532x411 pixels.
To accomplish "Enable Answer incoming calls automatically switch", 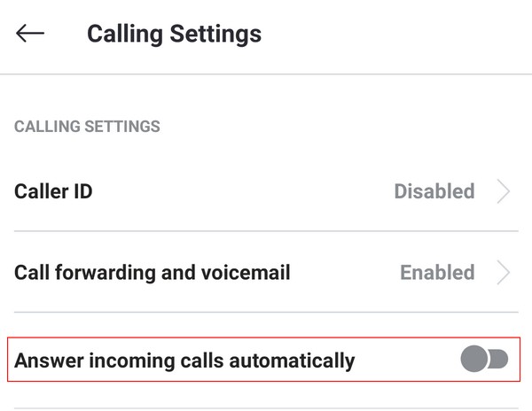I will click(x=484, y=359).
